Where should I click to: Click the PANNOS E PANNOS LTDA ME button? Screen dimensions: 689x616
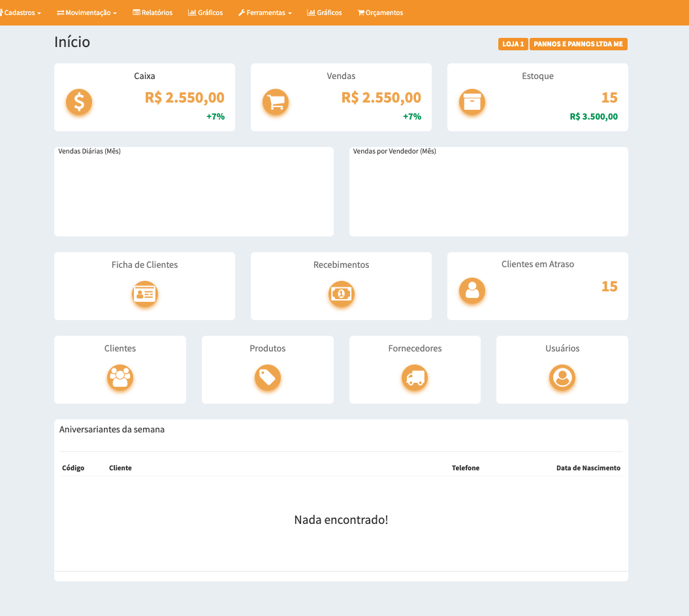578,44
